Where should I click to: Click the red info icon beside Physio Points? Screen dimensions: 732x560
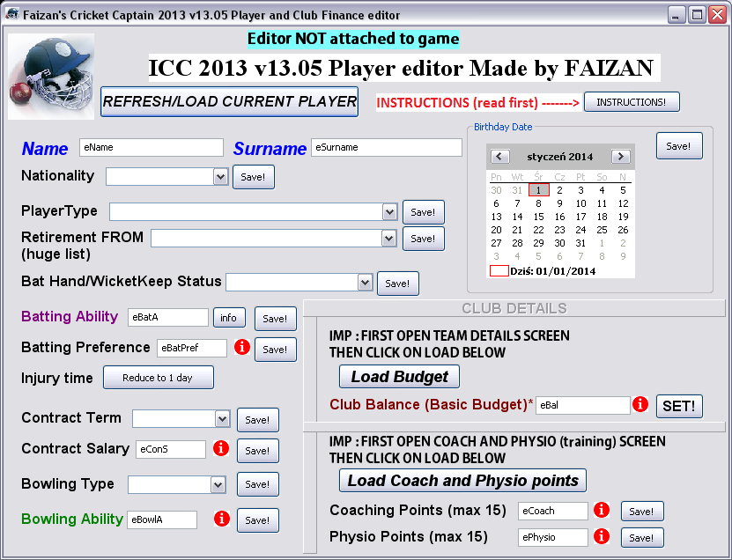click(602, 536)
